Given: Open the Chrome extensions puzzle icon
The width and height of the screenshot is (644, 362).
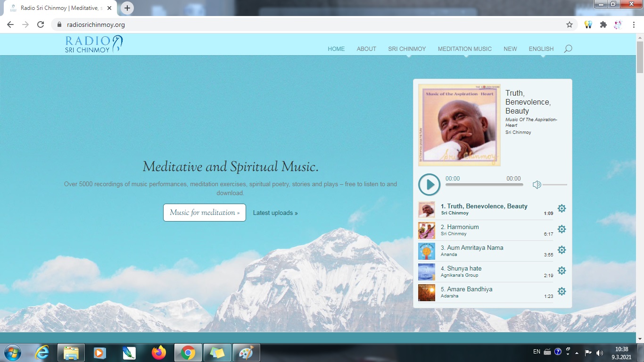Looking at the screenshot, I should 603,25.
